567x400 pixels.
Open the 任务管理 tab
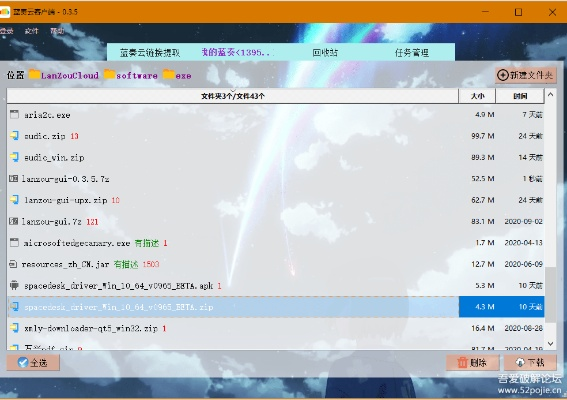click(x=412, y=52)
